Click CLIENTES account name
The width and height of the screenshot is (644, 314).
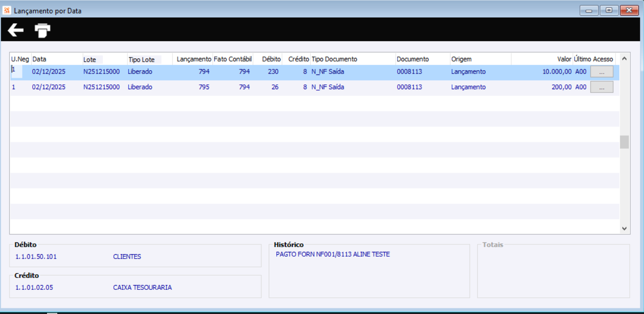127,257
